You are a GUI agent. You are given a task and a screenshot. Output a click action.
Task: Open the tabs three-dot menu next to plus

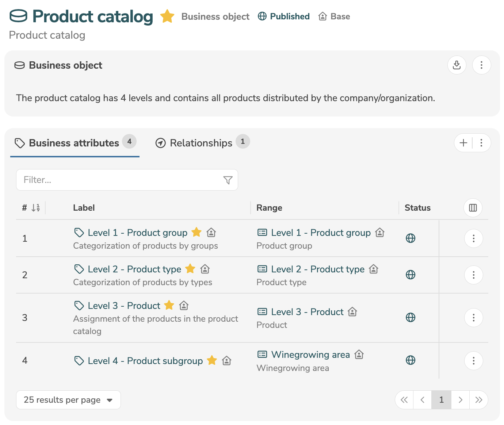coord(481,143)
